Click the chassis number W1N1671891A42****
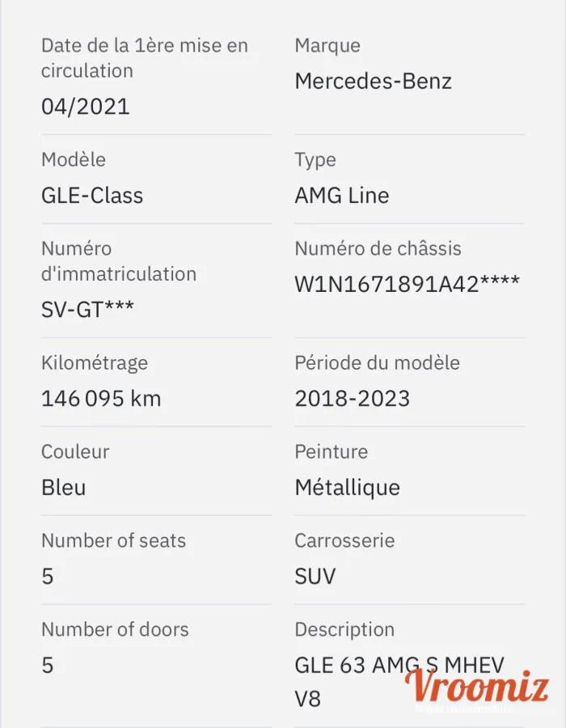Image resolution: width=566 pixels, height=728 pixels. 407,284
